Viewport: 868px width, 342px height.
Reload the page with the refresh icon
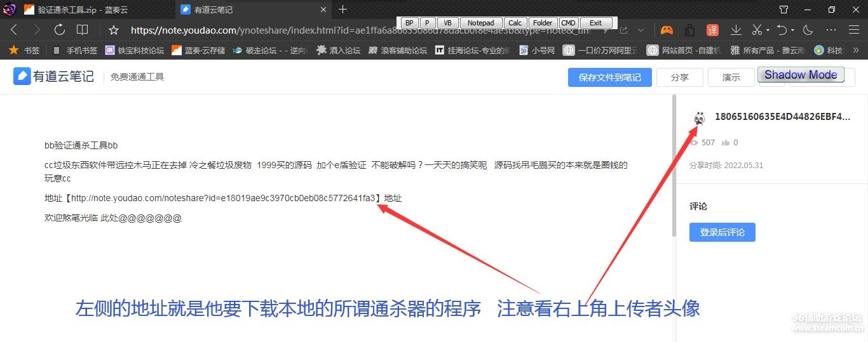click(60, 30)
